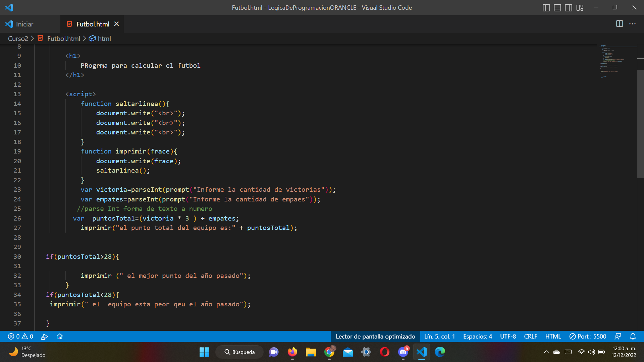Screen dimensions: 644x362
Task: Open volume speaker tray icon
Action: click(x=592, y=352)
